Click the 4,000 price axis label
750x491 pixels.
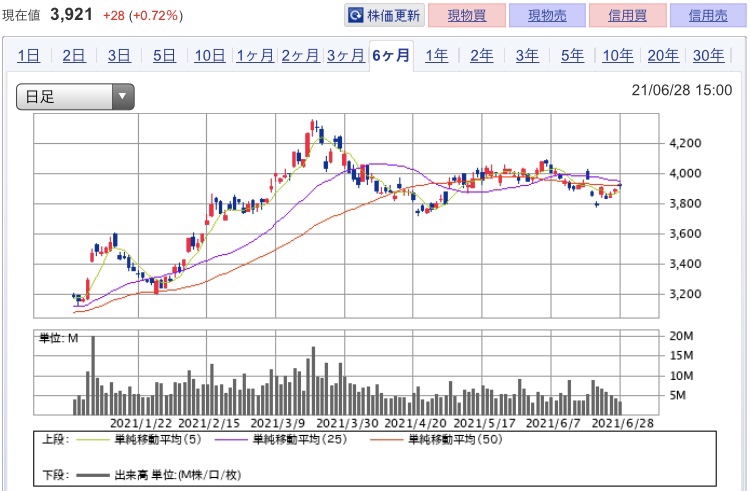point(685,173)
